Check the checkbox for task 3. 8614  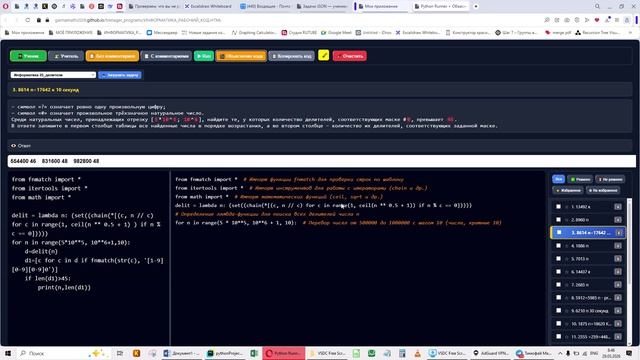[559, 232]
